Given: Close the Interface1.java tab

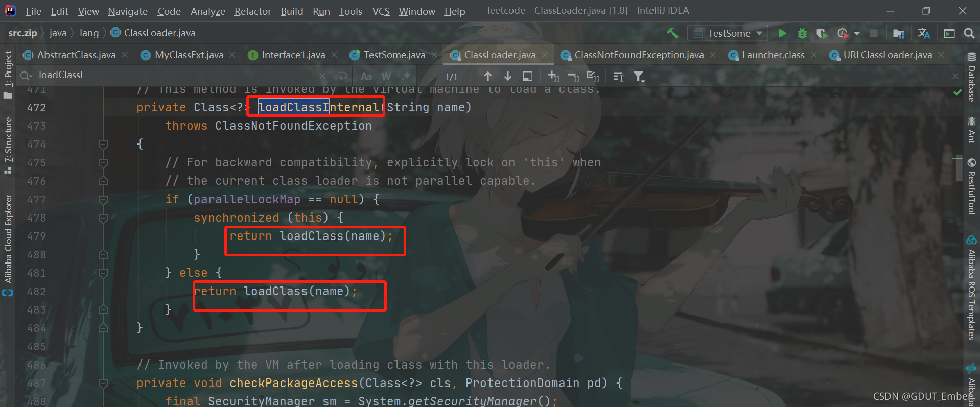Looking at the screenshot, I should pos(334,55).
